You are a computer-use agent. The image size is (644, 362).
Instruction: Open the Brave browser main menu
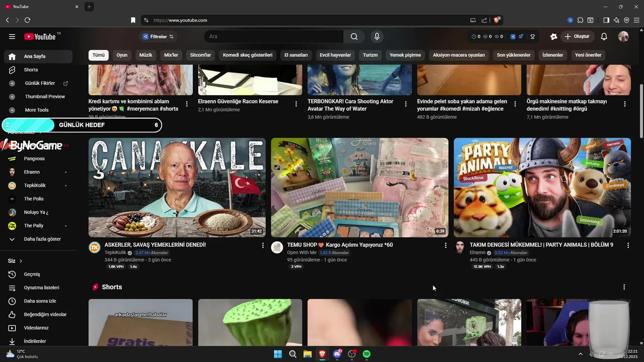636,20
